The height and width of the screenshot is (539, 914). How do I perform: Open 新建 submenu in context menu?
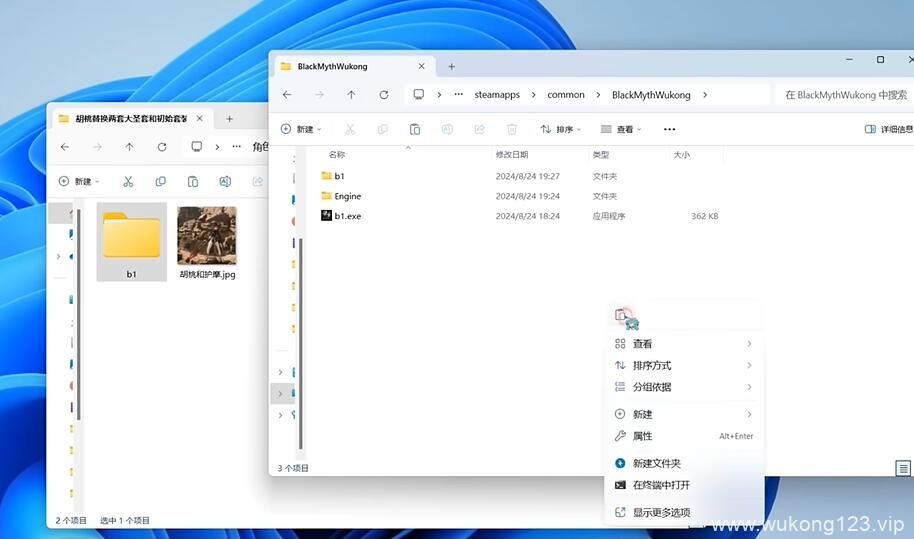coord(684,414)
